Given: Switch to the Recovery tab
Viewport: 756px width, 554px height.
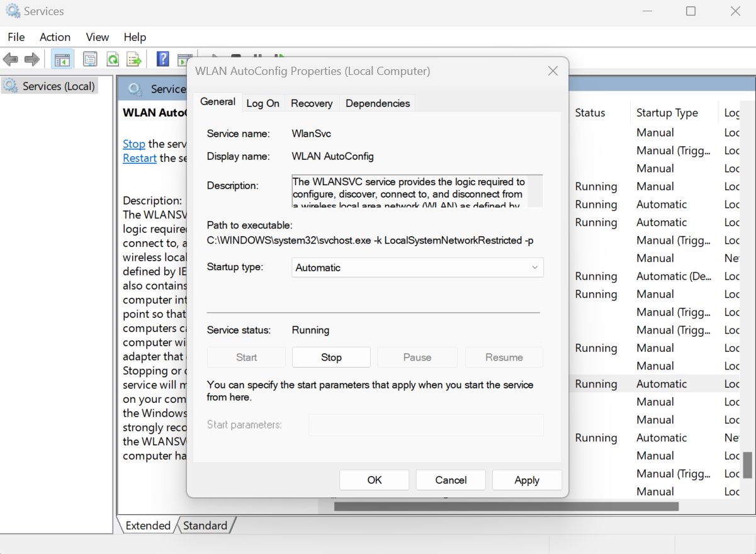Looking at the screenshot, I should tap(312, 103).
